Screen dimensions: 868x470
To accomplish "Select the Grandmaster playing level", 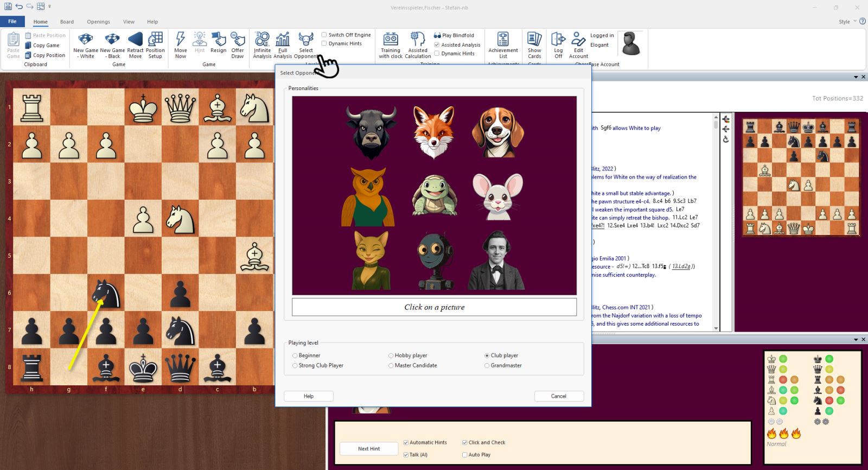I will click(487, 366).
